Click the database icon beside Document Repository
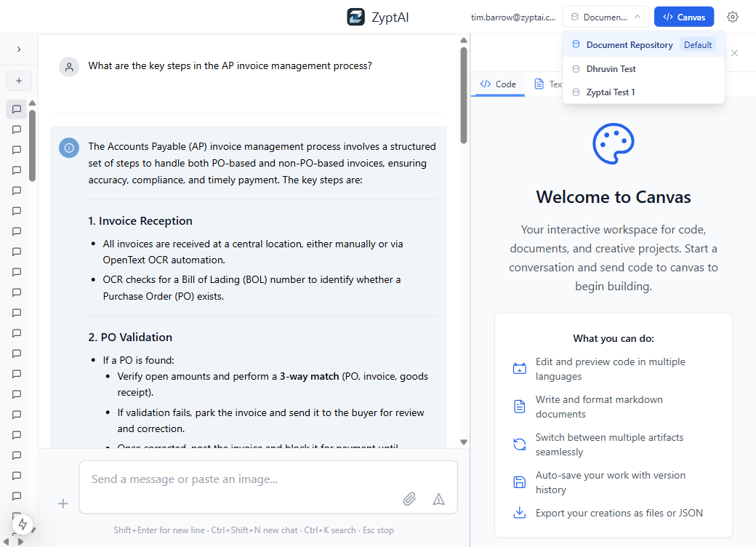This screenshot has height=547, width=756. pyautogui.click(x=576, y=44)
